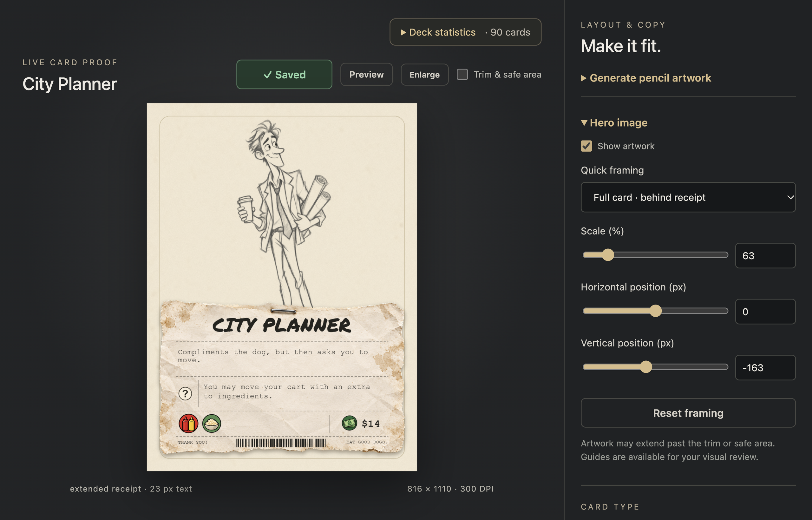Adjust Horizontal position slider
812x520 pixels.
tap(656, 311)
